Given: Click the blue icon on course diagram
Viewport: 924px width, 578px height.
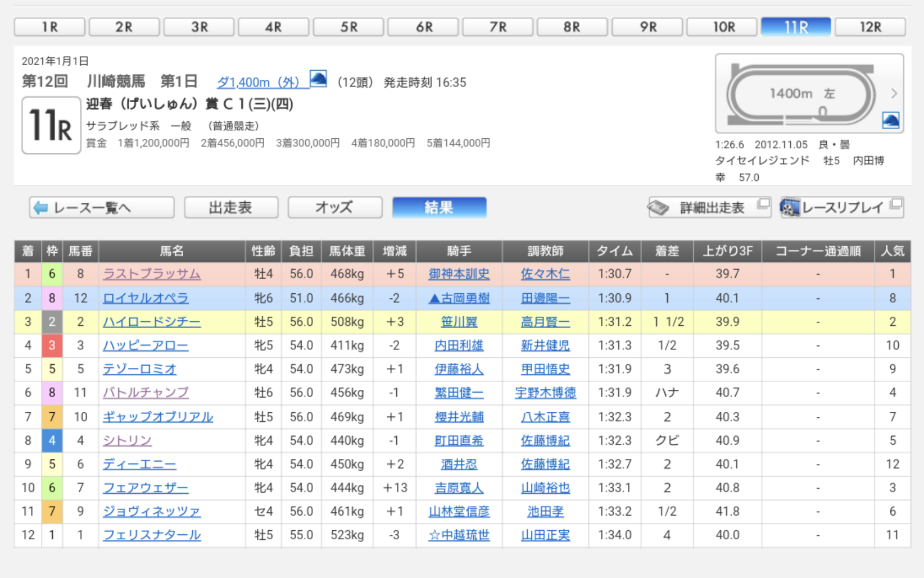Looking at the screenshot, I should (890, 120).
